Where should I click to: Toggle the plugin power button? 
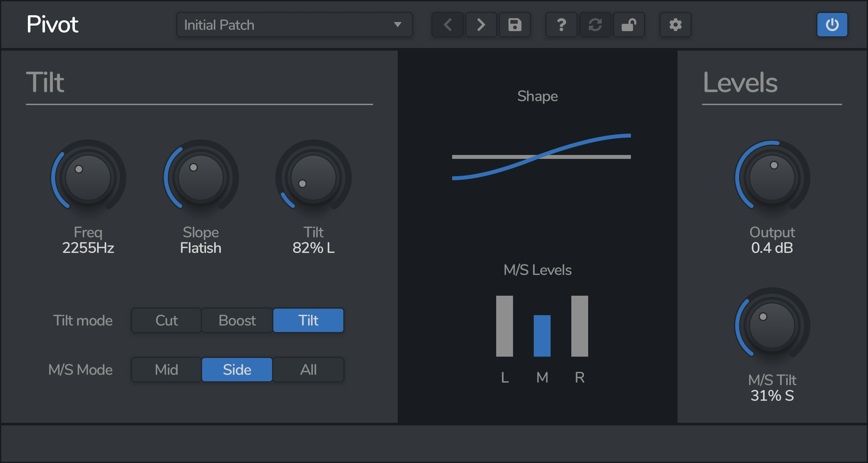point(832,25)
